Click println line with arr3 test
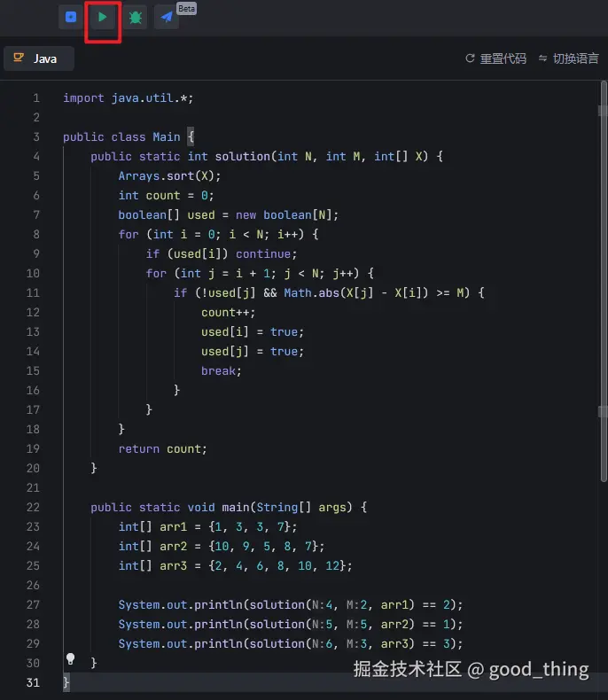608x700 pixels. (x=291, y=644)
